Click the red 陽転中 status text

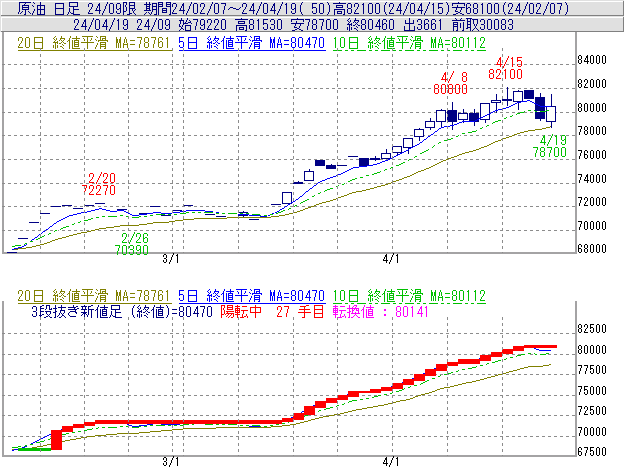click(x=241, y=311)
